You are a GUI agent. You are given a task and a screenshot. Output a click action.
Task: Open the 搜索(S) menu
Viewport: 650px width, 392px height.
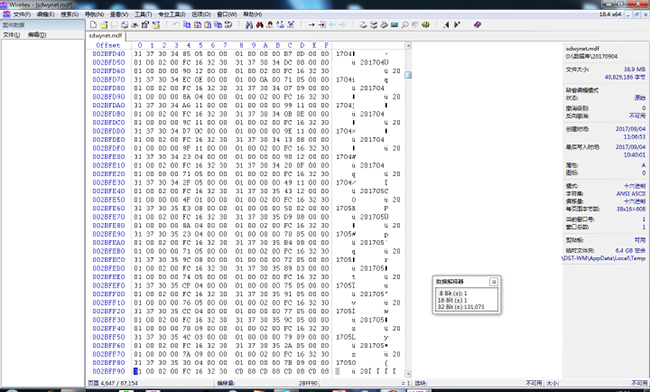click(x=70, y=15)
